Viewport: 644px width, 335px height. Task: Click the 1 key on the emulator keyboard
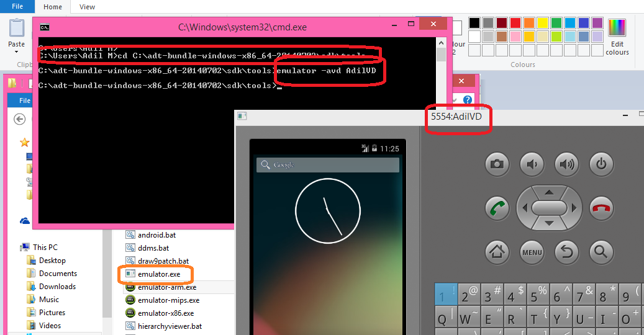click(x=446, y=294)
